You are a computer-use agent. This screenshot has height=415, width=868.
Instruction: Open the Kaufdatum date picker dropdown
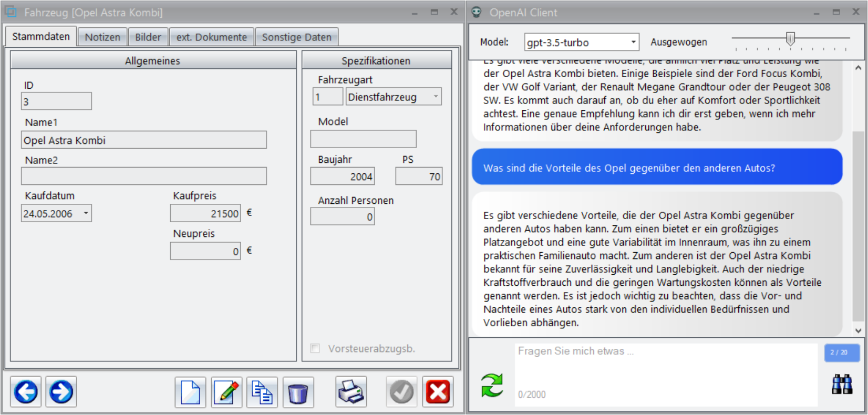pyautogui.click(x=86, y=213)
